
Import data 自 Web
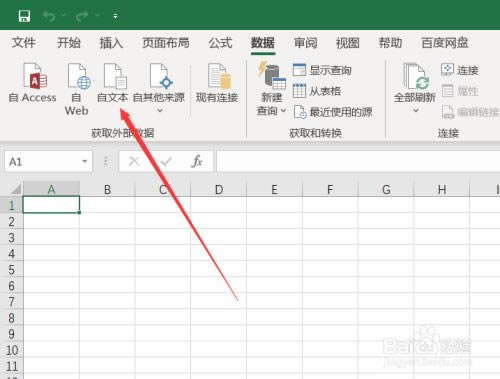point(77,89)
